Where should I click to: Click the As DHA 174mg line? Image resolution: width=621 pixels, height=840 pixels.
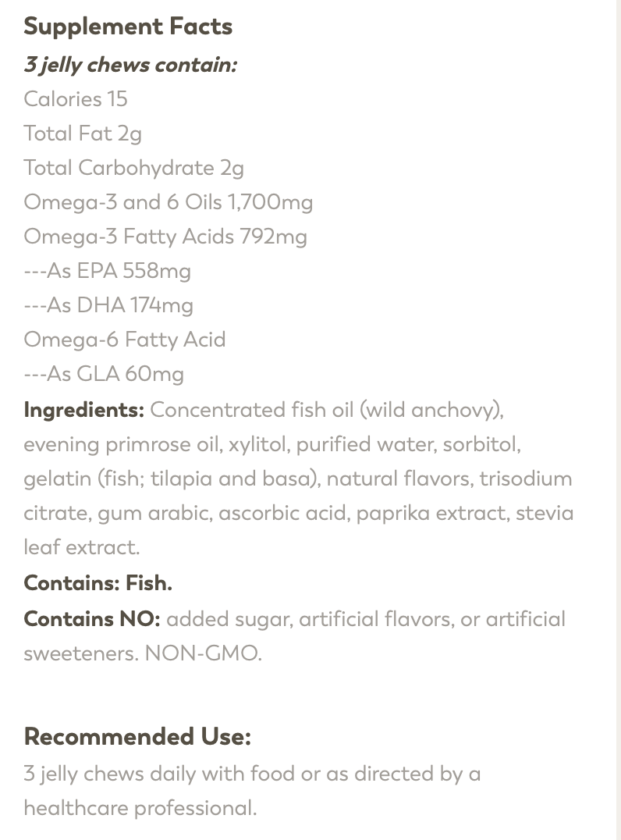[x=108, y=305]
